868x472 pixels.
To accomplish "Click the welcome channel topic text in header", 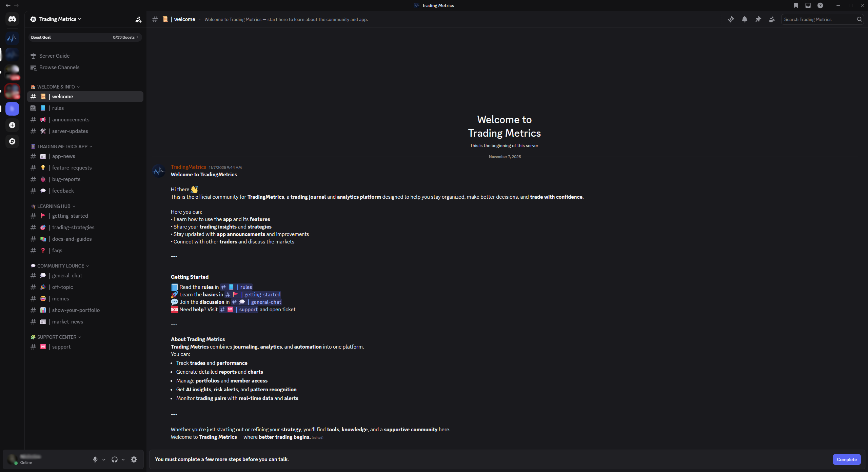I will [x=286, y=19].
